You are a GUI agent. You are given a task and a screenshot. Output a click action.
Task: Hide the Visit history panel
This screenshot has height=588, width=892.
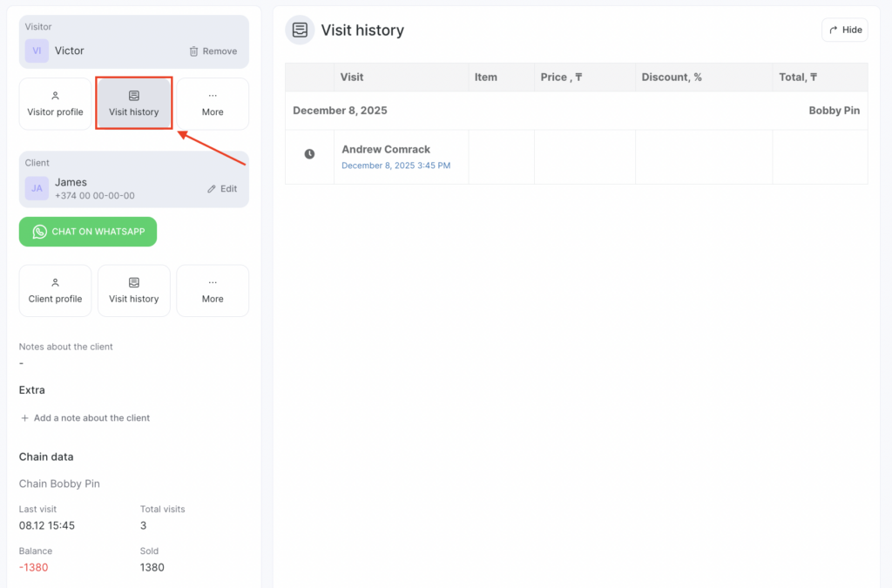[844, 30]
